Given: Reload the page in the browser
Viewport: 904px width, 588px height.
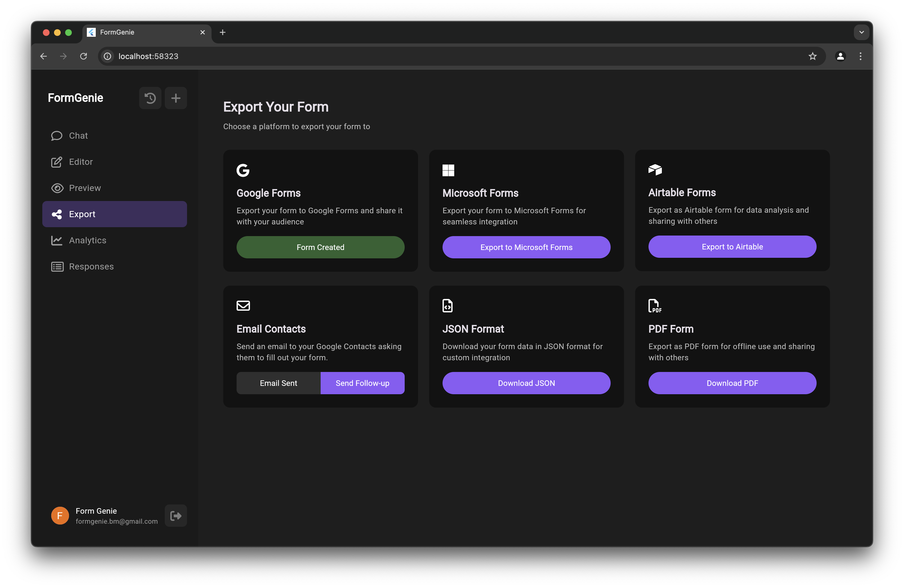Looking at the screenshot, I should 83,56.
